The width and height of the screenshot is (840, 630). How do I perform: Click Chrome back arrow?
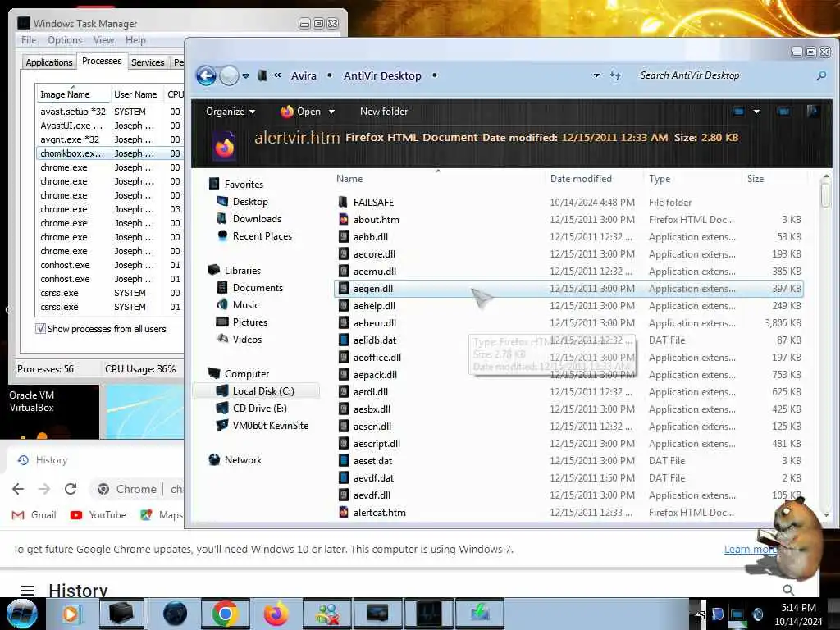point(18,489)
